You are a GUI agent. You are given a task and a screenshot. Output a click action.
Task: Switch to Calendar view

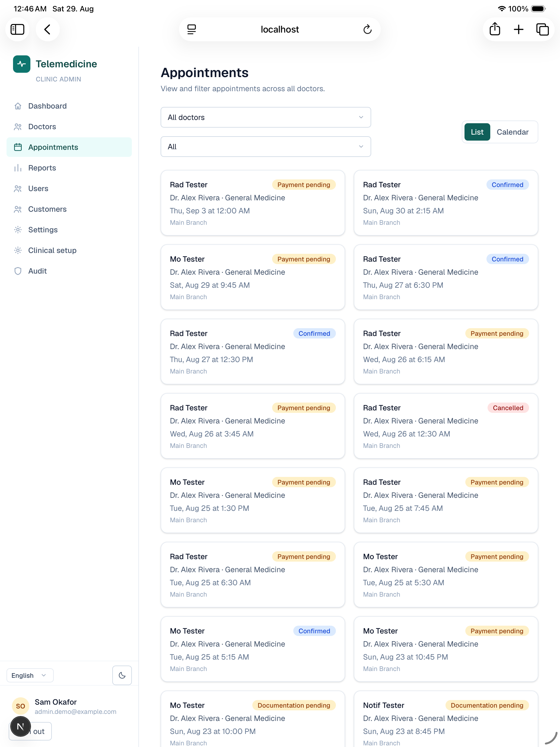point(513,132)
